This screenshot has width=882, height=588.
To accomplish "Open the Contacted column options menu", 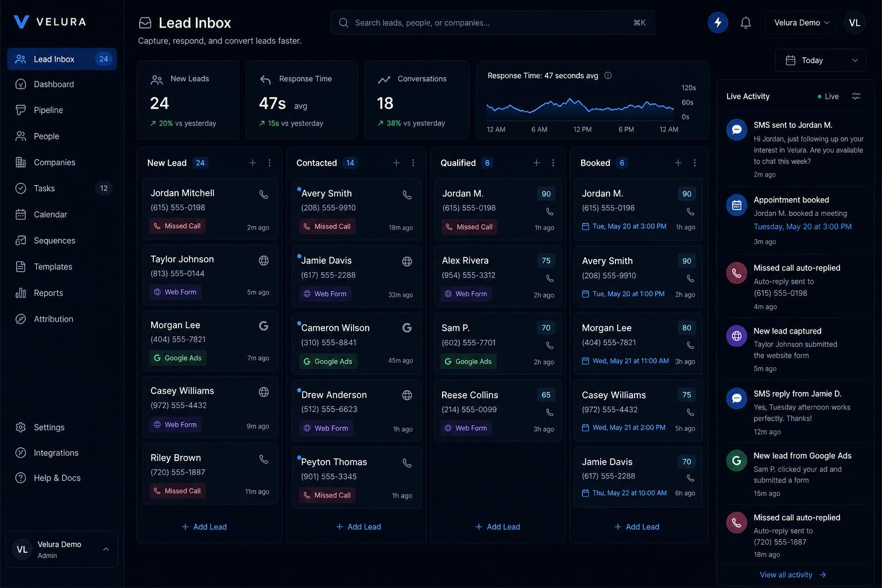I will coord(413,163).
